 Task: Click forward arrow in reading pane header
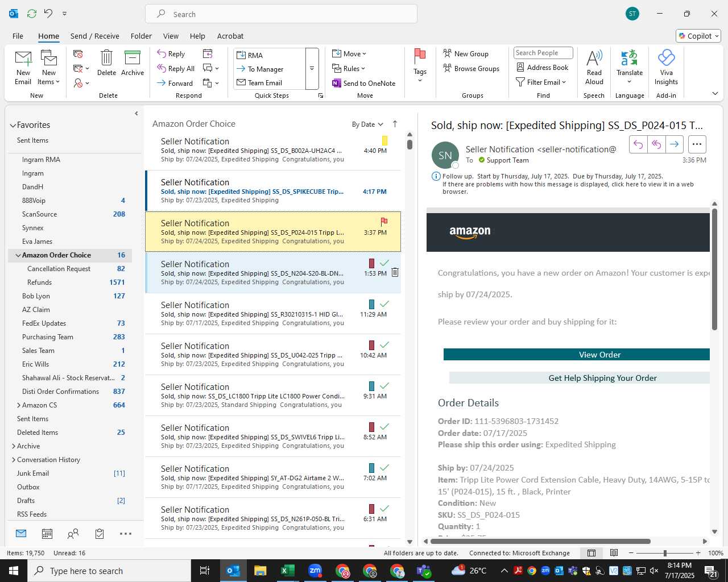(x=674, y=144)
